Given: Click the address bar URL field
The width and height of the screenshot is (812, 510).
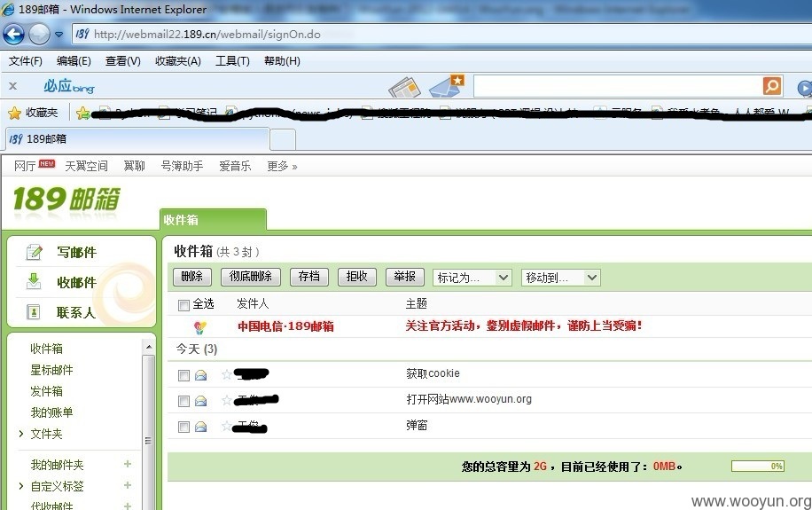Looking at the screenshot, I should tap(441, 35).
